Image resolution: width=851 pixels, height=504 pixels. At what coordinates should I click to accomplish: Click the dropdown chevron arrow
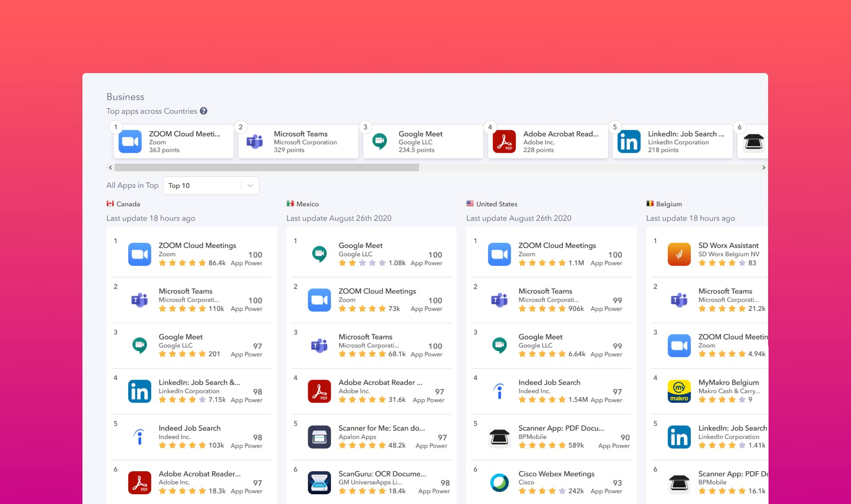(250, 186)
